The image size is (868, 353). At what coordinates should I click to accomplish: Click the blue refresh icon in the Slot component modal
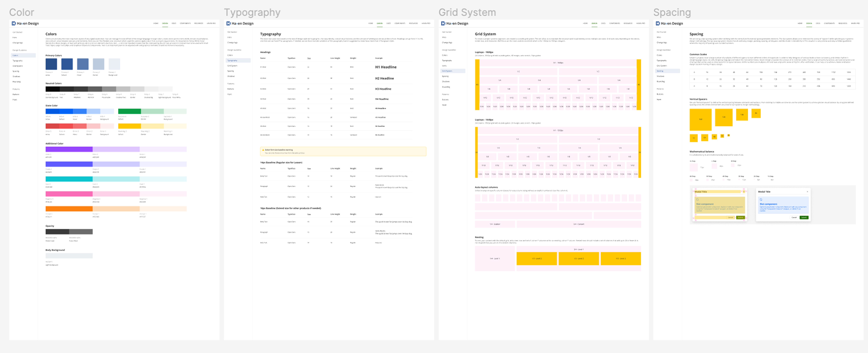click(x=761, y=200)
